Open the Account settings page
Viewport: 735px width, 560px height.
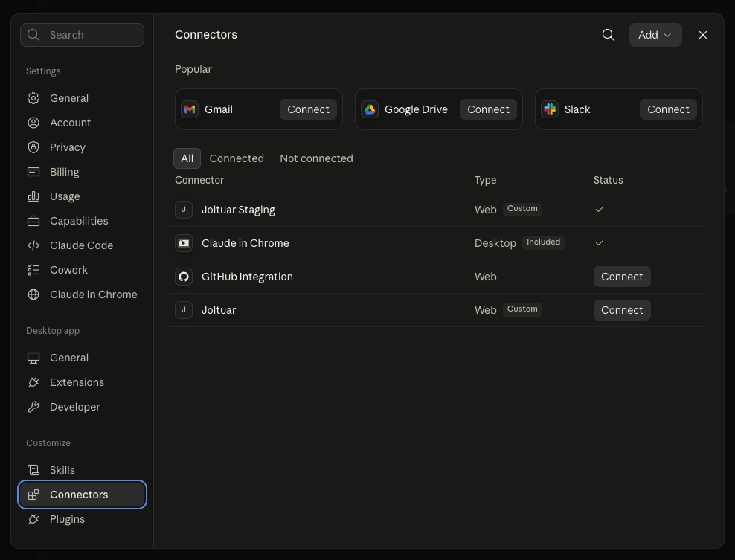(x=82, y=123)
